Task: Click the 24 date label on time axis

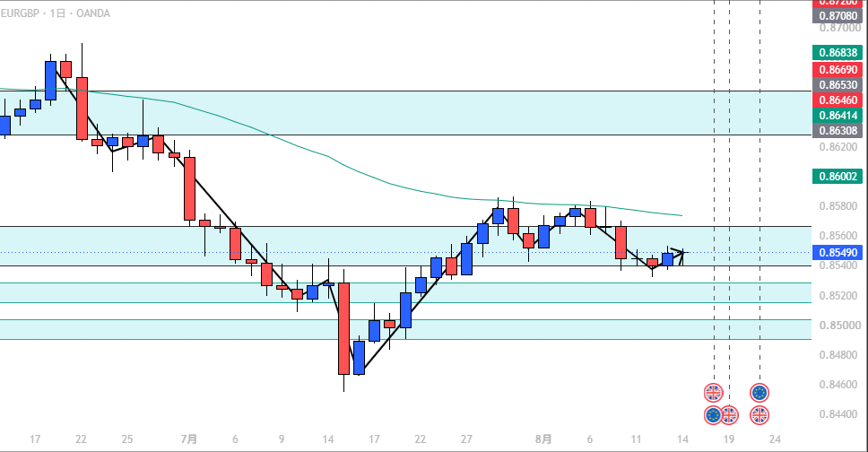Action: pos(775,439)
